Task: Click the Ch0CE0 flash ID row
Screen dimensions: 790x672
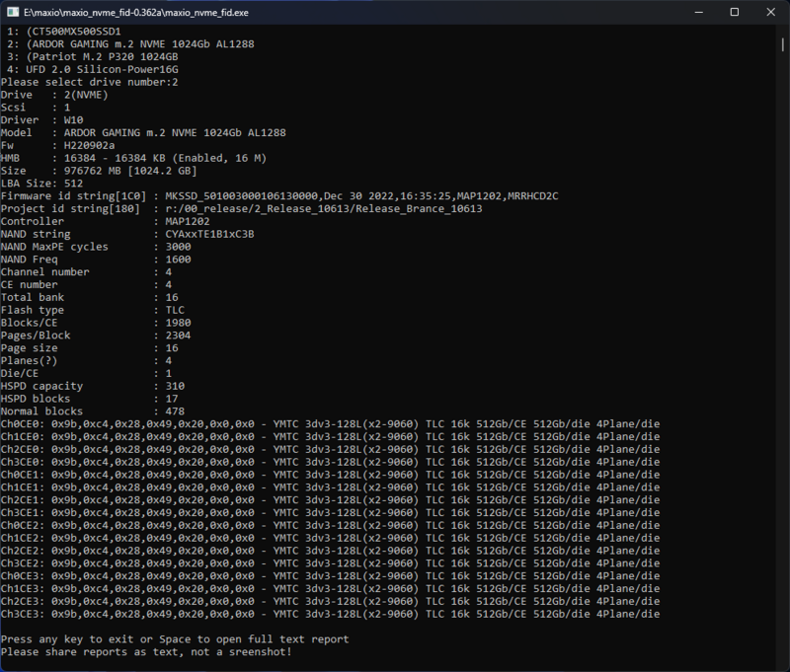Action: click(x=330, y=424)
